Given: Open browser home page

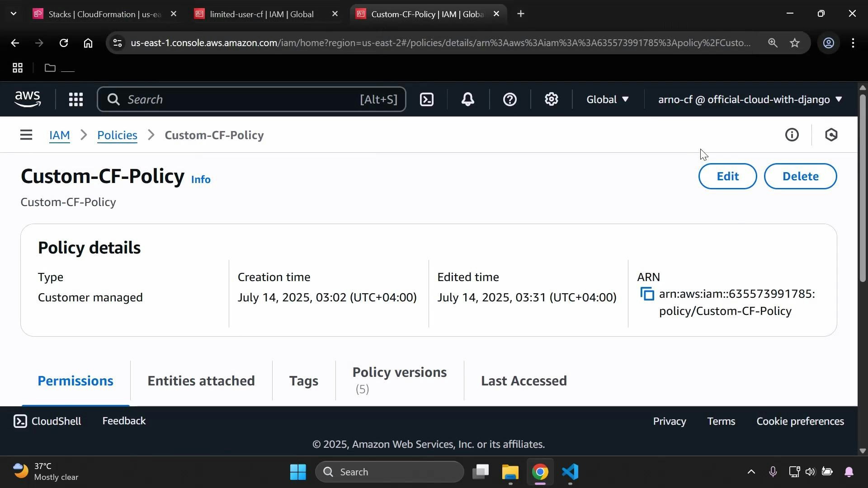Looking at the screenshot, I should (x=88, y=43).
